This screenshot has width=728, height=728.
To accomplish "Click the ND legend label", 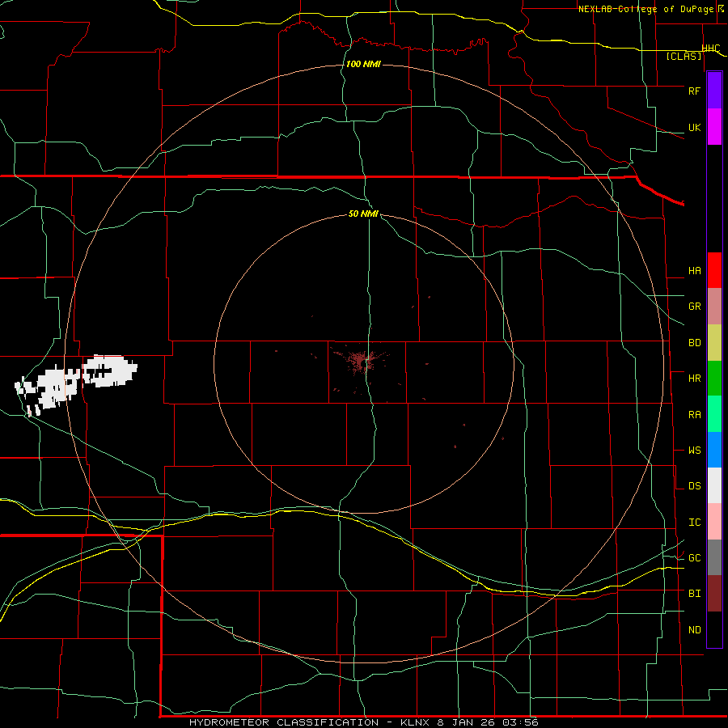I will [694, 630].
